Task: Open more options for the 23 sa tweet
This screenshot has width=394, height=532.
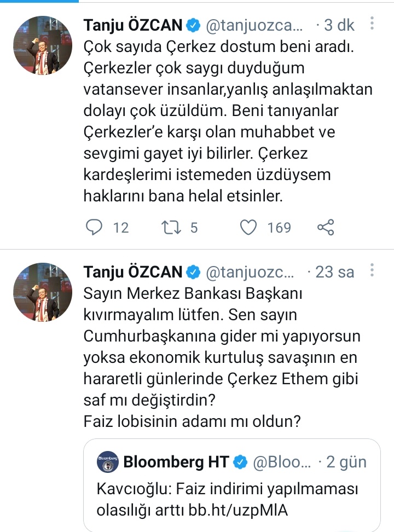Action: click(x=372, y=271)
